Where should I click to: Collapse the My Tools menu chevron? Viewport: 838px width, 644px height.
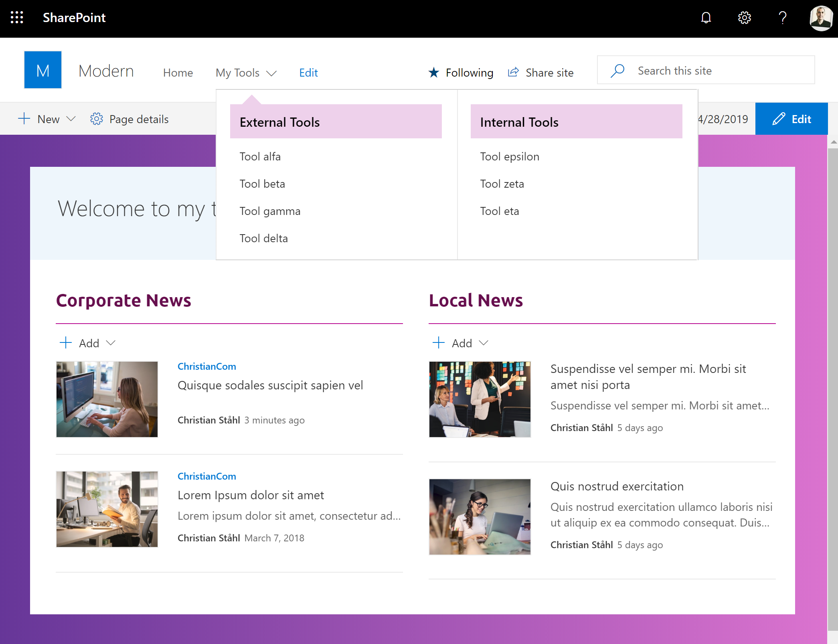coord(272,73)
